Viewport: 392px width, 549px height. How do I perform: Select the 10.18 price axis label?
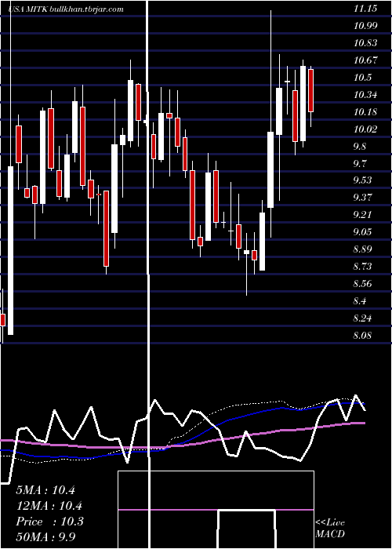(x=365, y=111)
